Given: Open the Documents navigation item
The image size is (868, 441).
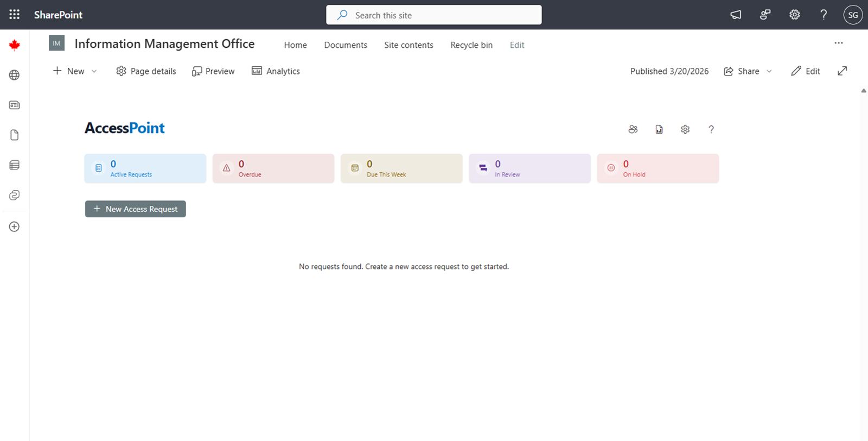Looking at the screenshot, I should (346, 45).
